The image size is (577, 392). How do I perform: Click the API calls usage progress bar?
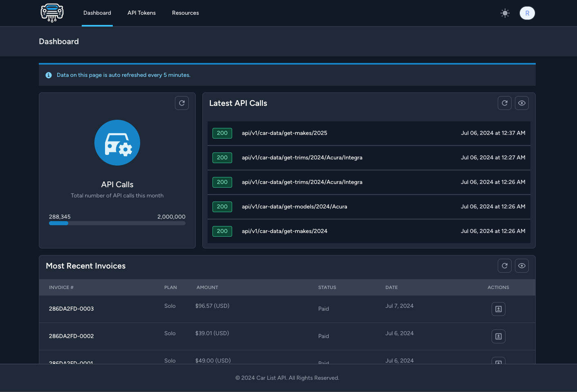[117, 223]
